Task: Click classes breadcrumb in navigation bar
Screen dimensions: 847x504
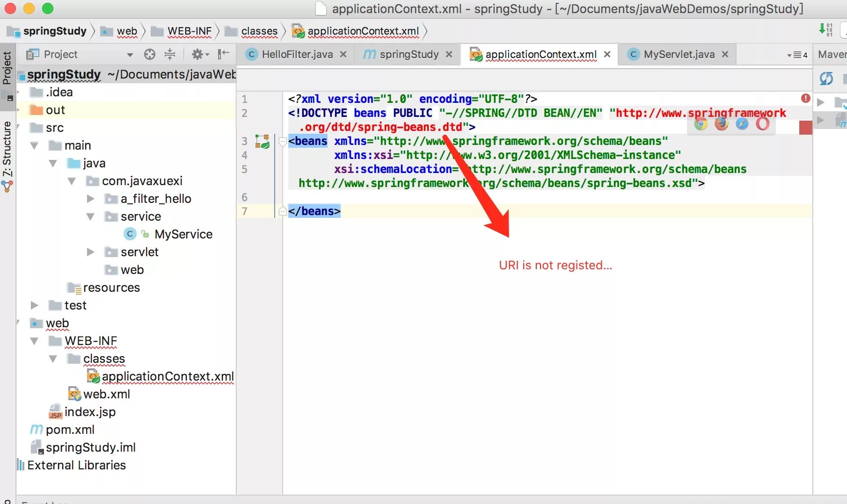Action: pos(251,31)
